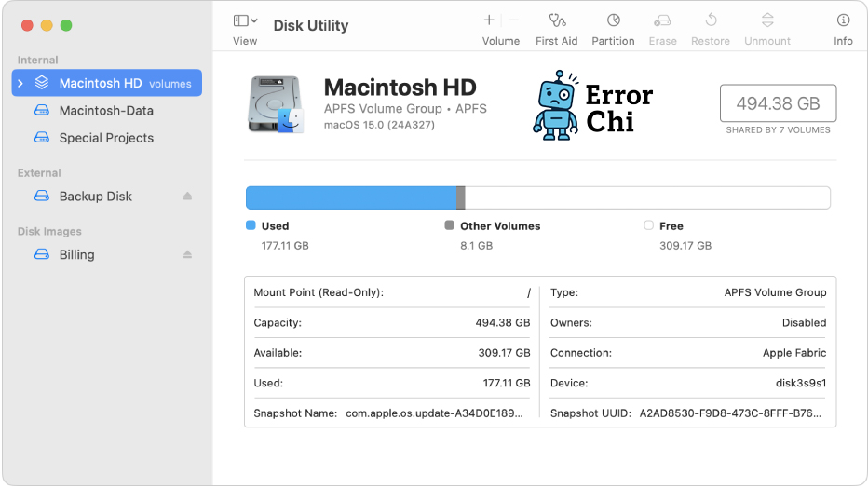Image resolution: width=868 pixels, height=488 pixels.
Task: Select Macintosh HD in sidebar
Action: point(107,83)
